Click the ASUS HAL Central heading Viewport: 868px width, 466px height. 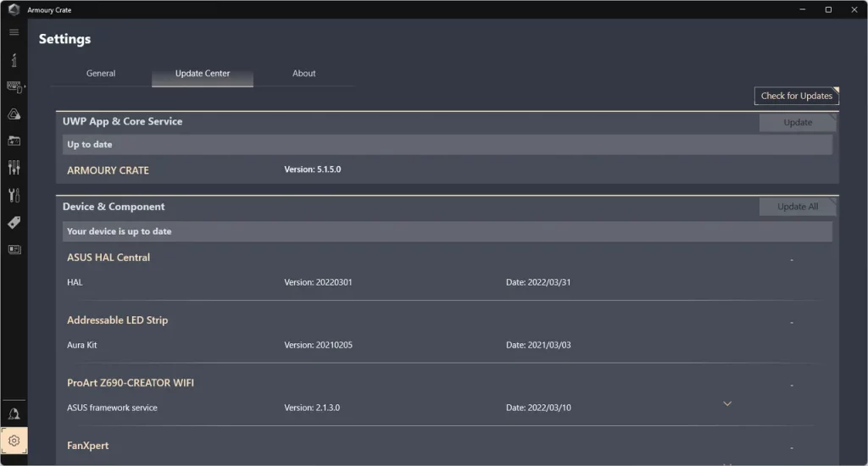pyautogui.click(x=108, y=258)
